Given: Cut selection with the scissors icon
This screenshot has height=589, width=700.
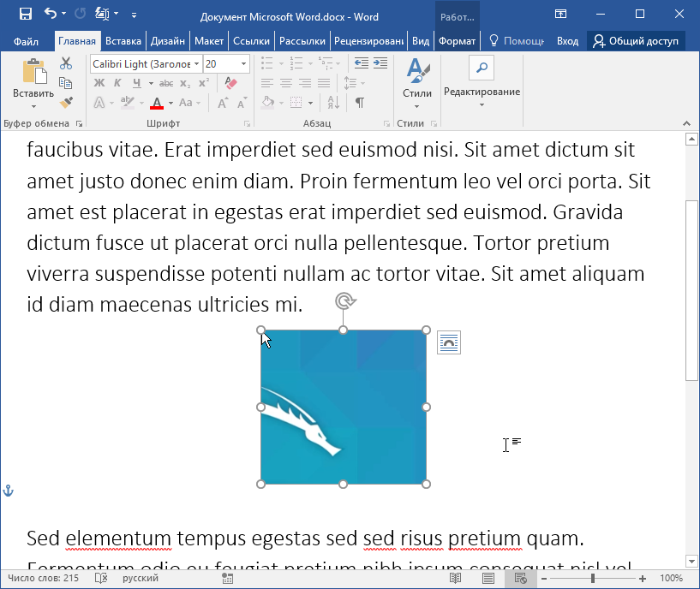Looking at the screenshot, I should pos(66,63).
